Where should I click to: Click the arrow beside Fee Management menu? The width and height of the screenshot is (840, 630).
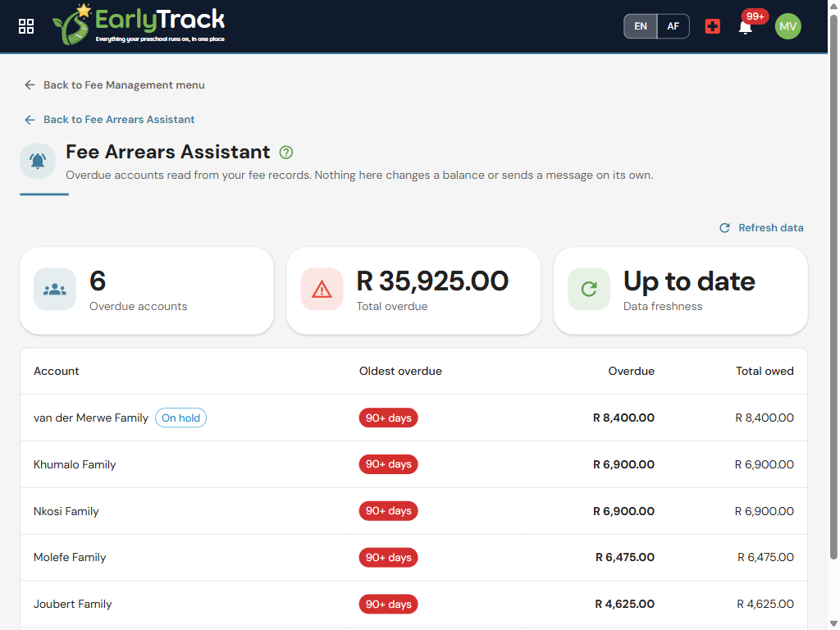pos(30,84)
